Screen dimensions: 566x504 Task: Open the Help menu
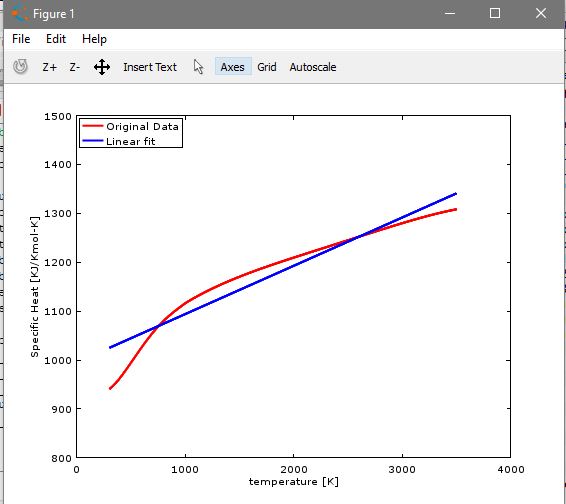point(94,39)
